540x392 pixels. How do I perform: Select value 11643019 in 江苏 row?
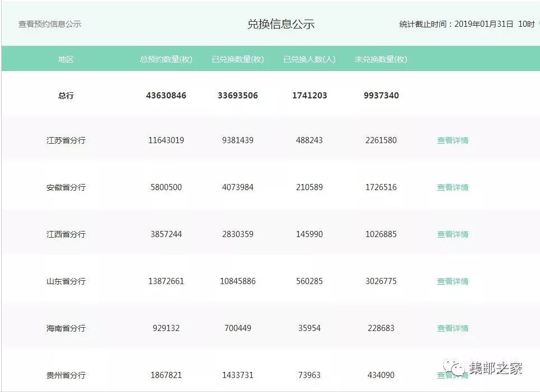pyautogui.click(x=166, y=140)
